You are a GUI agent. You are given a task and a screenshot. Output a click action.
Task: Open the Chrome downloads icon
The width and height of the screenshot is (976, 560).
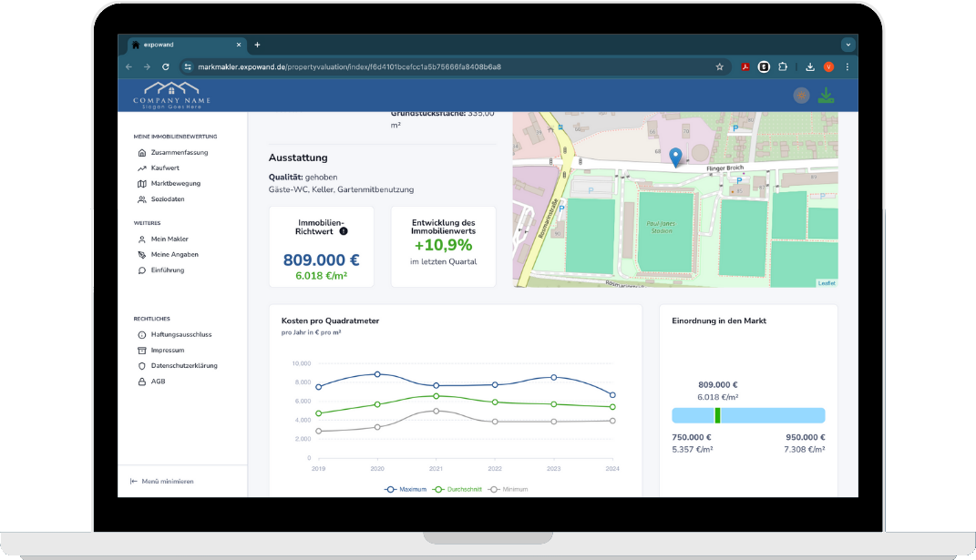point(809,66)
